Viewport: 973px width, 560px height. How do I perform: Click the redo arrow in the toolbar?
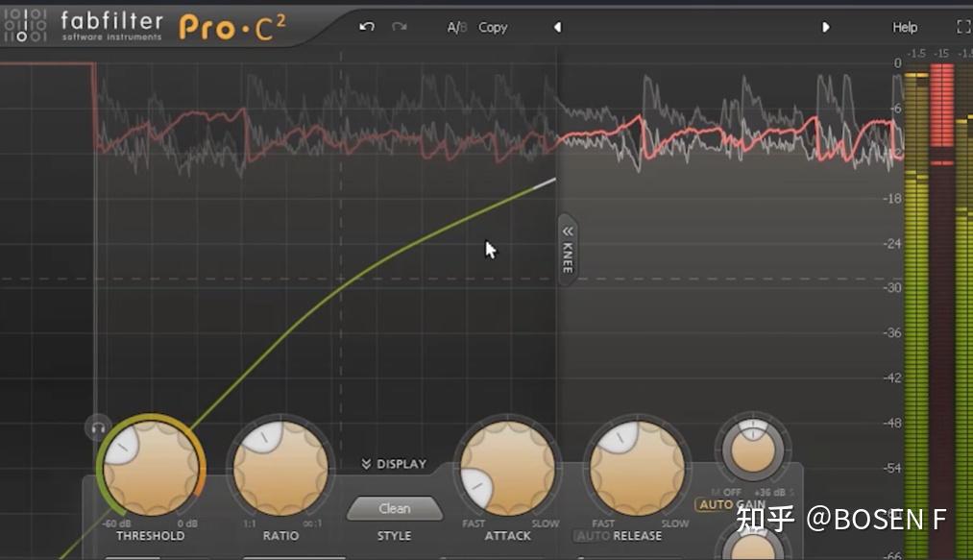[x=400, y=28]
